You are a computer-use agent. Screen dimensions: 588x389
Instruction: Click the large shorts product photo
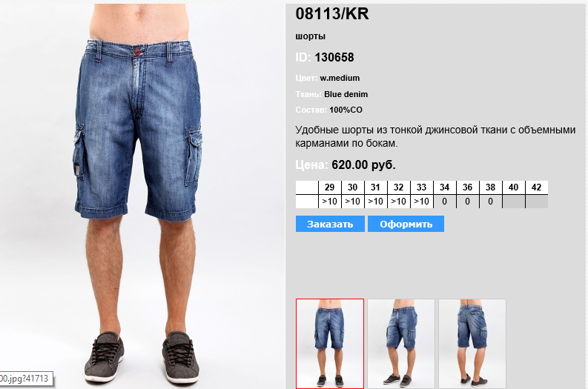tap(142, 195)
